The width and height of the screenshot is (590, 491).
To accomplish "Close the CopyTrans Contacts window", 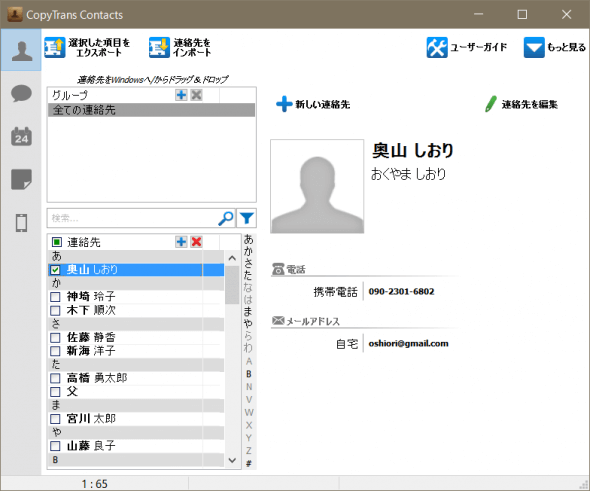I will [x=566, y=14].
